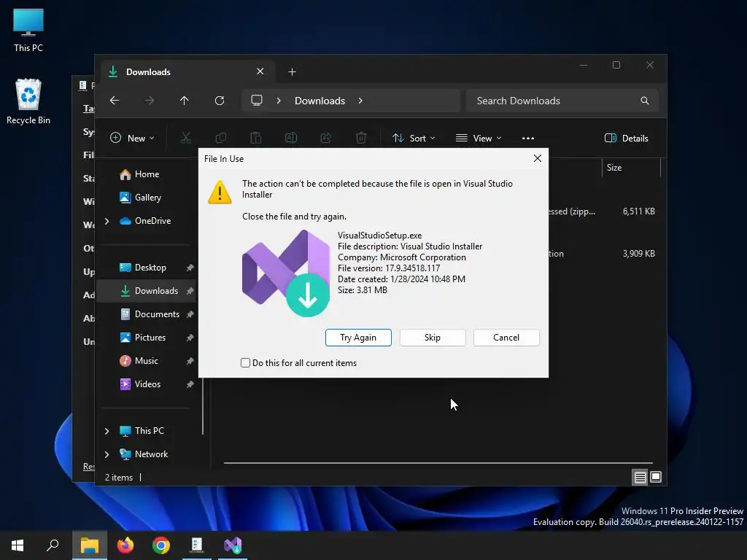Expand chevron after Downloads in address bar
The height and width of the screenshot is (560, 747).
click(x=360, y=101)
